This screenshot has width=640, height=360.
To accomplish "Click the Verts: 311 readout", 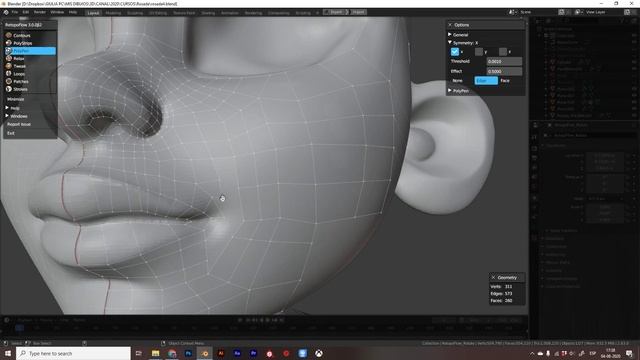I will [501, 287].
